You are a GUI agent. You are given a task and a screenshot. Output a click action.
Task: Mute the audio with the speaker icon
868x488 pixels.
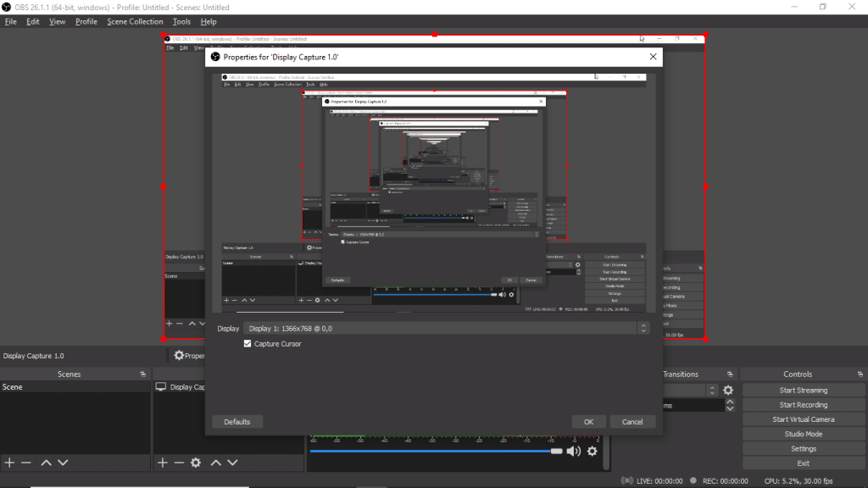(x=574, y=451)
